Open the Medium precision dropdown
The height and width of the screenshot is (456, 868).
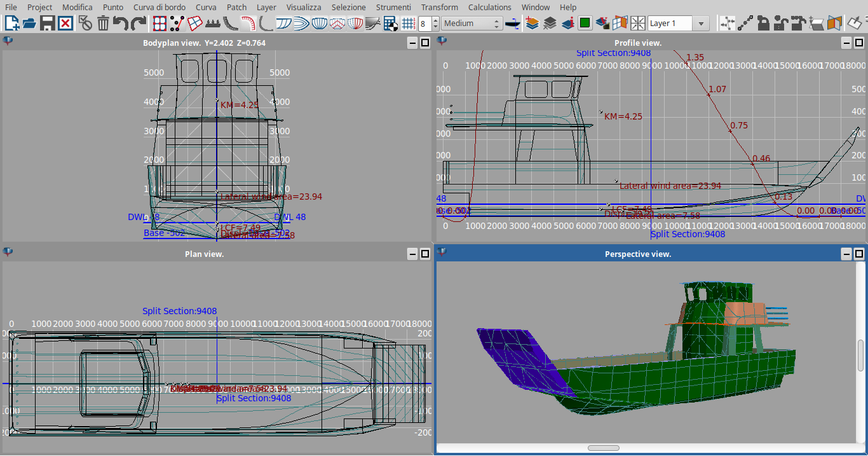[471, 24]
